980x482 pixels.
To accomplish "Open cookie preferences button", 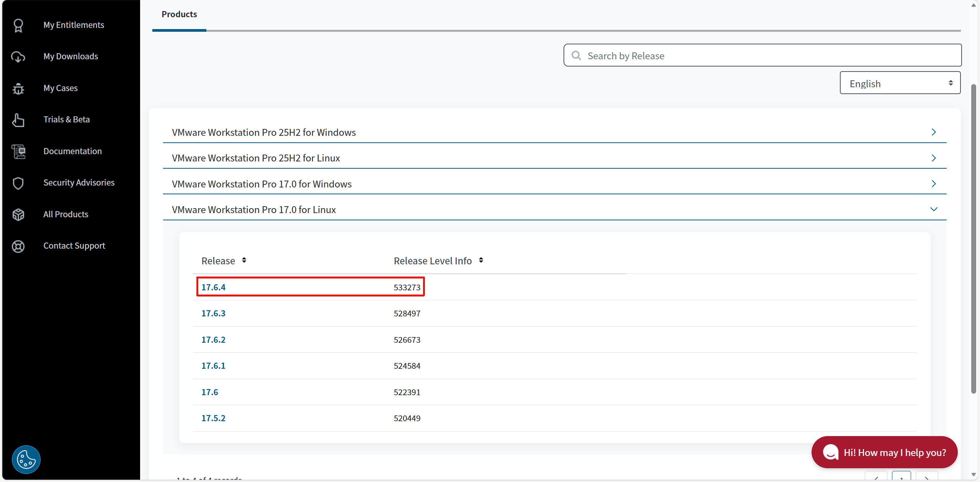I will click(26, 459).
